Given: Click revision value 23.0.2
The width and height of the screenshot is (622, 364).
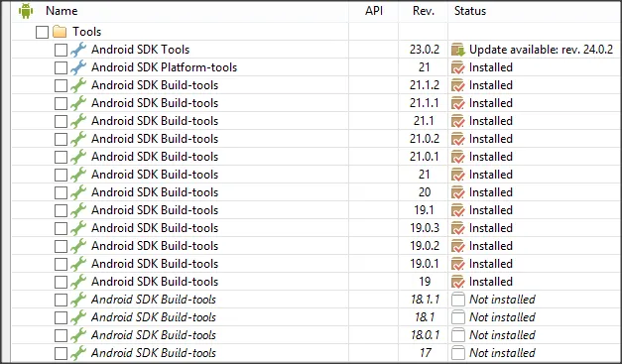Looking at the screenshot, I should (x=425, y=50).
